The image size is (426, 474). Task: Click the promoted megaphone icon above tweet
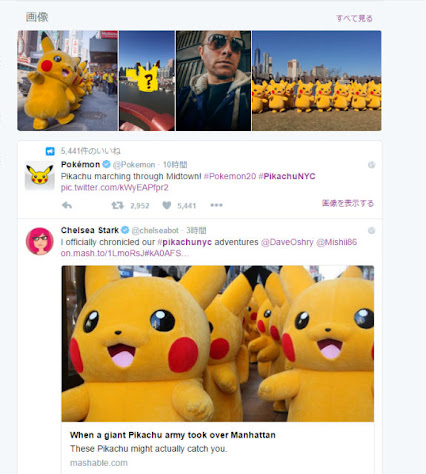(x=50, y=151)
